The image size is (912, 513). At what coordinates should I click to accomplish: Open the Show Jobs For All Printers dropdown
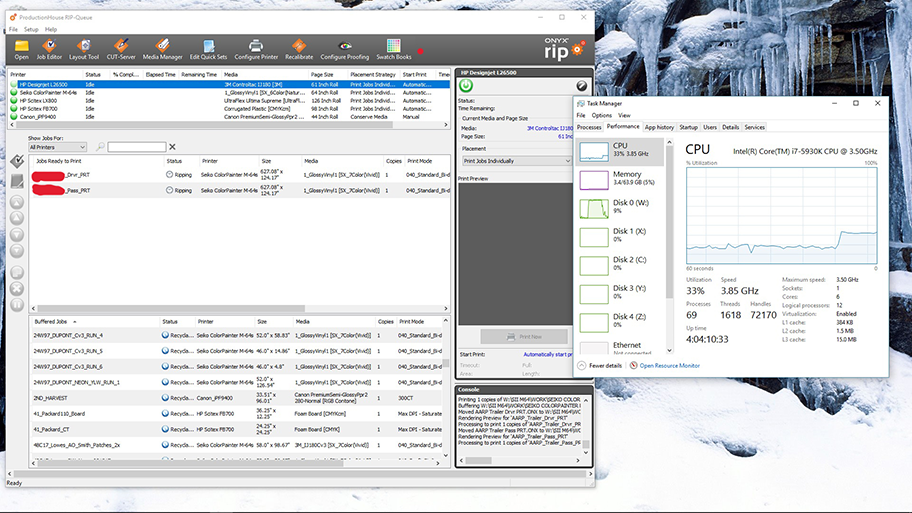coord(57,147)
